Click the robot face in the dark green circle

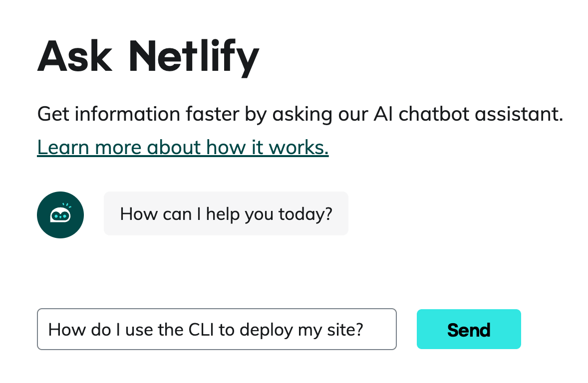(60, 215)
